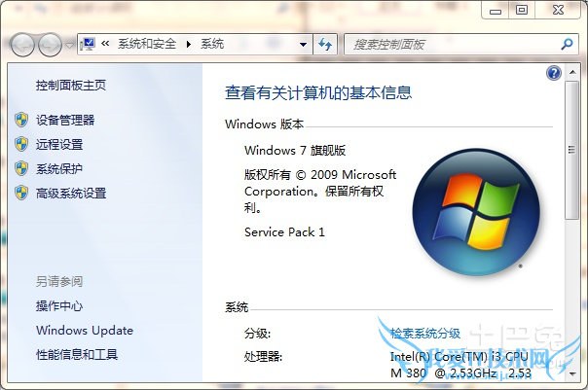Open 性能信息和工具 link
588x390 pixels.
(x=77, y=354)
